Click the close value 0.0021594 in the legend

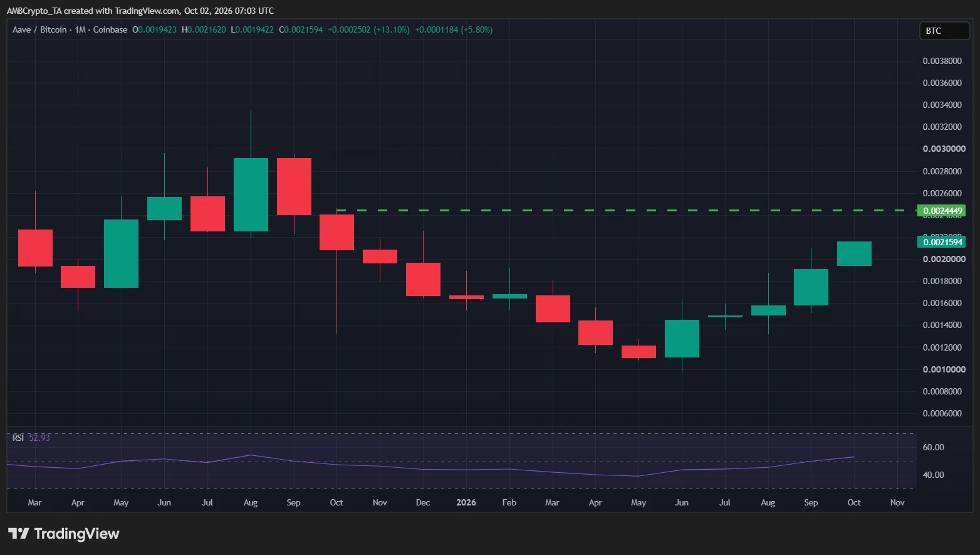click(303, 29)
